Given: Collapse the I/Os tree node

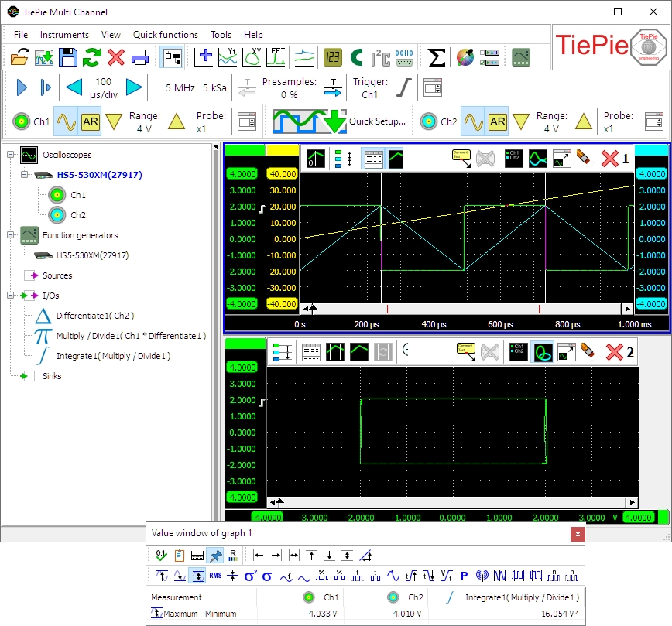Looking at the screenshot, I should pos(11,296).
